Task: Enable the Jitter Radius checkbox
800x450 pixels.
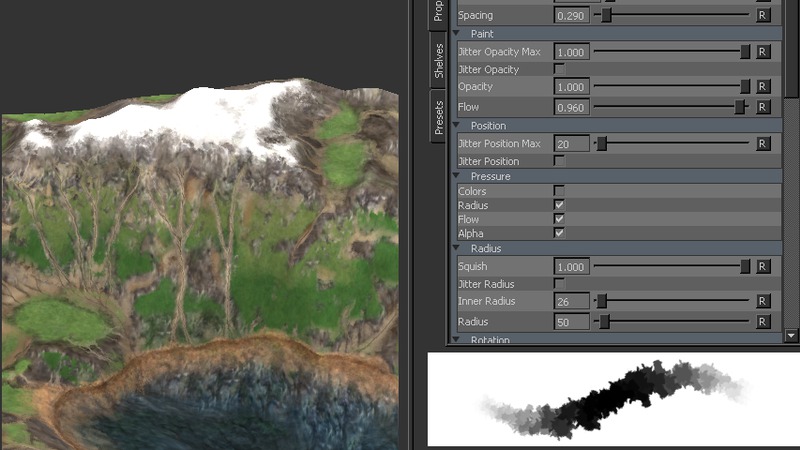Action: click(559, 284)
